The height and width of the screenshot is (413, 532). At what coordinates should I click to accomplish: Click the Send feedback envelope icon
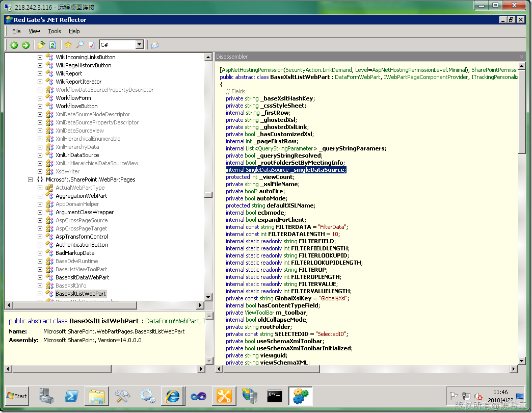(x=155, y=45)
